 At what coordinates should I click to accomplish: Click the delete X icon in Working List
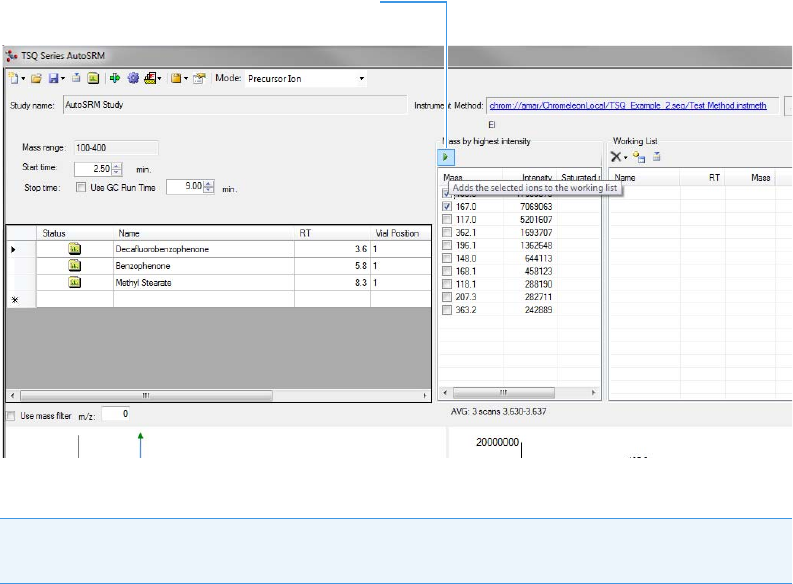click(616, 157)
